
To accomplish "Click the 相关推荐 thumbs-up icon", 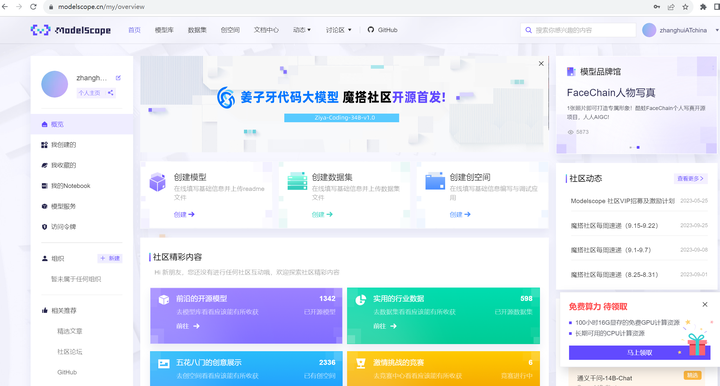I will tap(45, 310).
